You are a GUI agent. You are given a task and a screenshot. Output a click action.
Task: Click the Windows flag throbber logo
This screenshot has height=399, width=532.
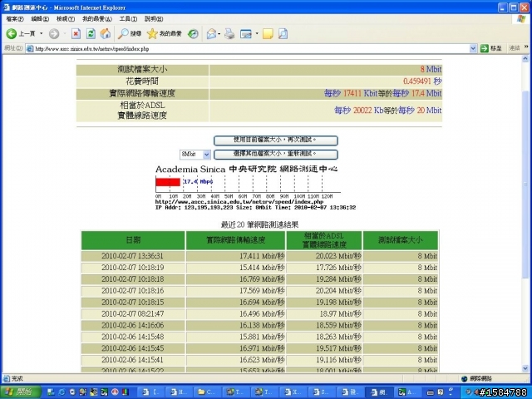point(521,19)
